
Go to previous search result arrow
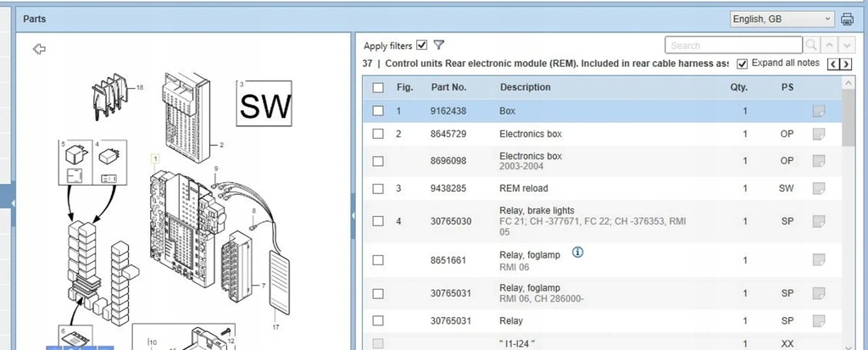pyautogui.click(x=829, y=46)
